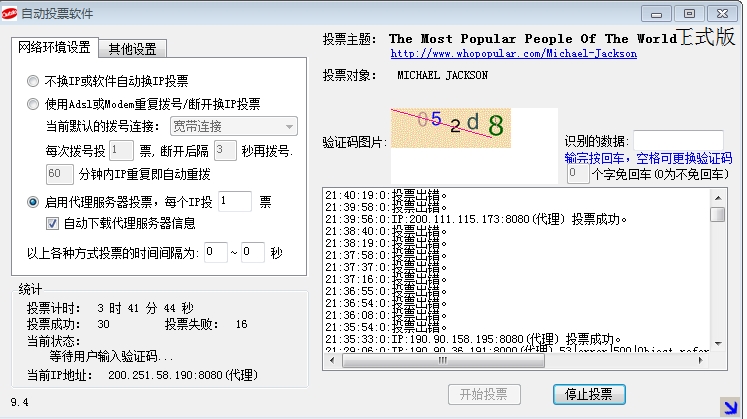Click the current IP 200.251.58.190:8080 text
747x419 pixels.
point(183,375)
